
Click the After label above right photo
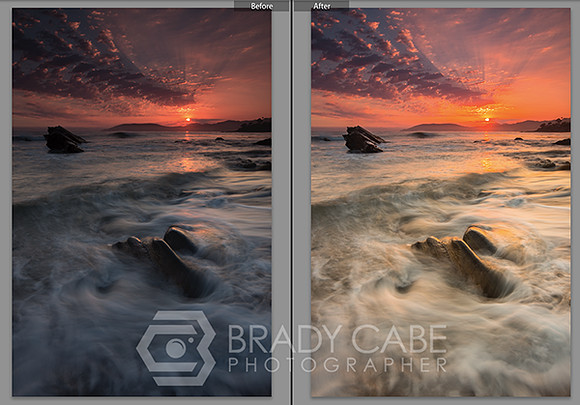pyautogui.click(x=321, y=6)
